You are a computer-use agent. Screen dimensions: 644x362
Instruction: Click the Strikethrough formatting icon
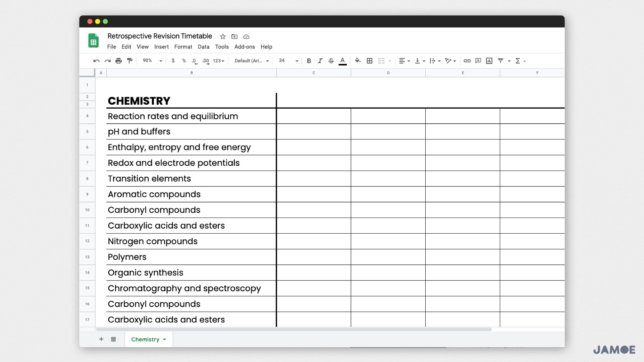(331, 61)
